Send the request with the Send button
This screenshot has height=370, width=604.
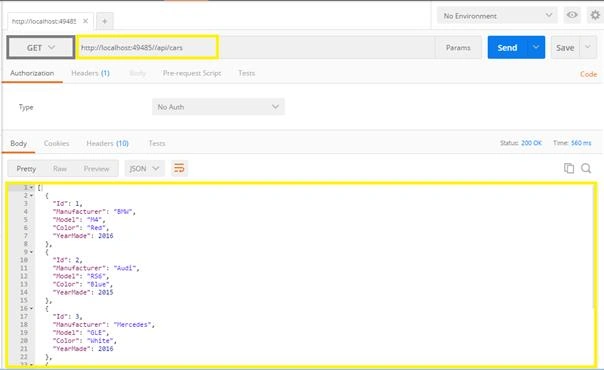click(x=507, y=47)
